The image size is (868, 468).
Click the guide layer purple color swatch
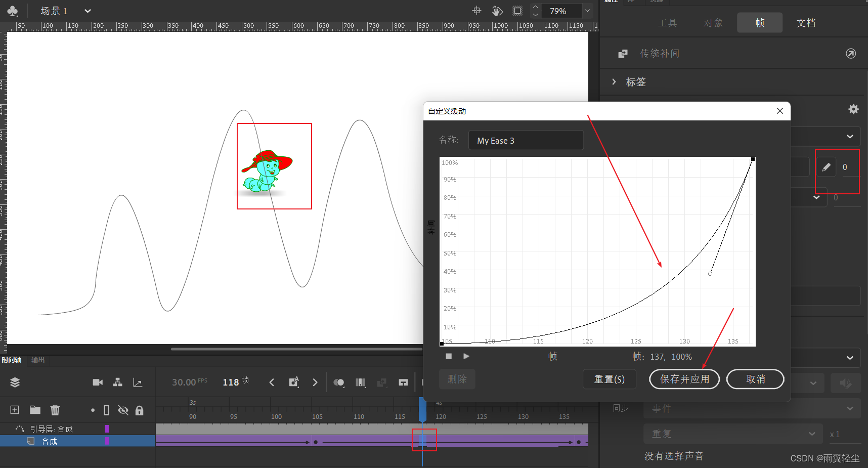coord(107,429)
